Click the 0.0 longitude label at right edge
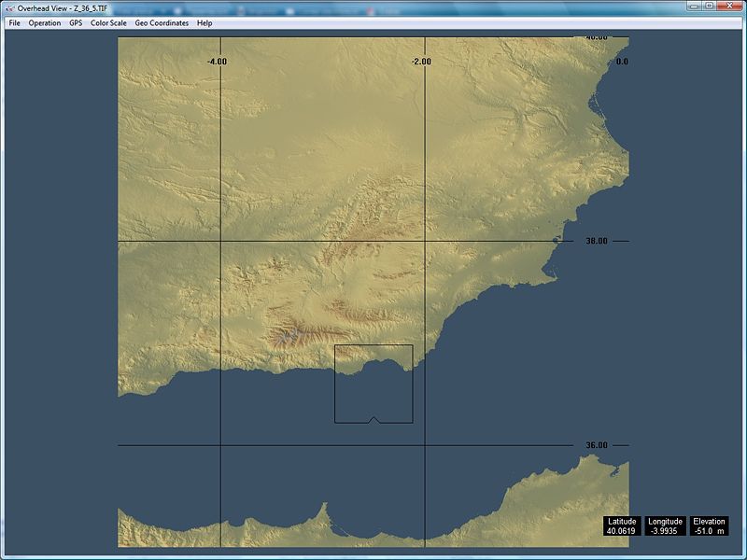The height and width of the screenshot is (560, 747). pos(622,62)
